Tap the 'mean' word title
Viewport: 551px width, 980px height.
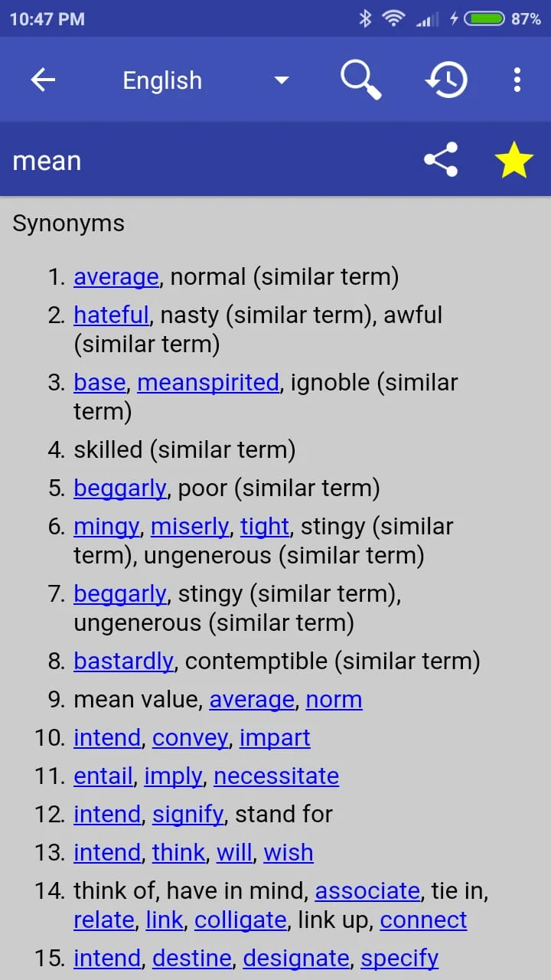click(47, 161)
